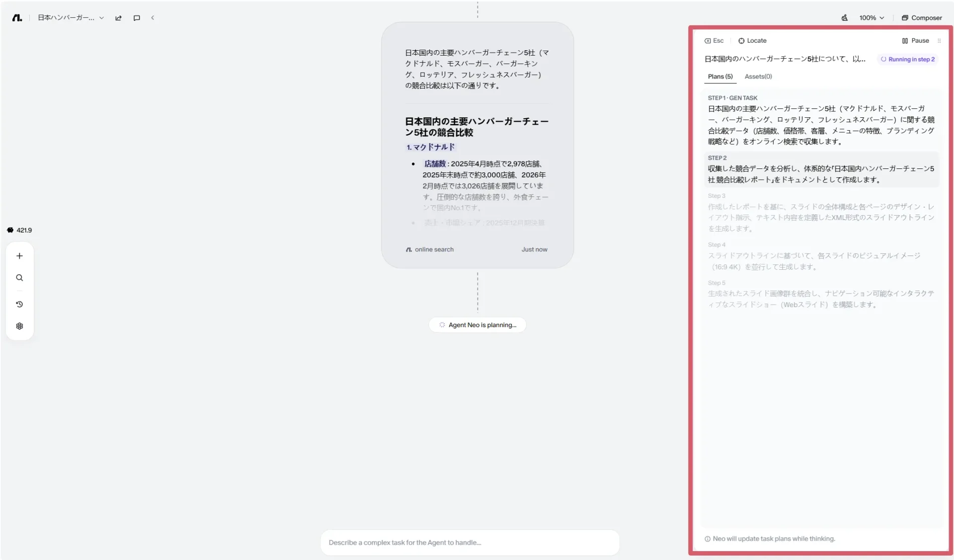Viewport: 954px width, 560px height.
Task: Click the truncated task title 日本国内のハンバーガーチェーン5社について
Action: click(785, 59)
